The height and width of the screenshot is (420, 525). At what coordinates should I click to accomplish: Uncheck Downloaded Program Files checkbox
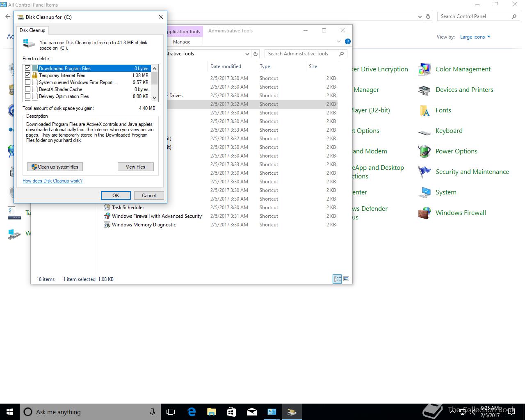click(28, 68)
